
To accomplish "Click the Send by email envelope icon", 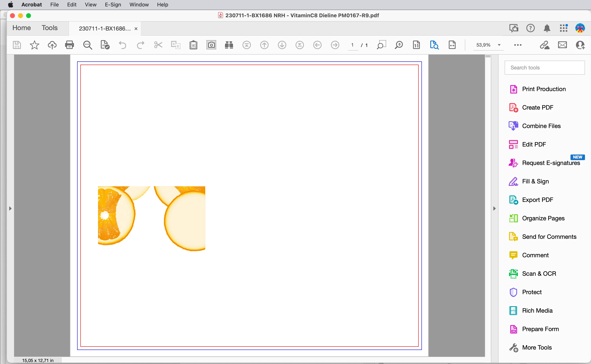I will 562,45.
